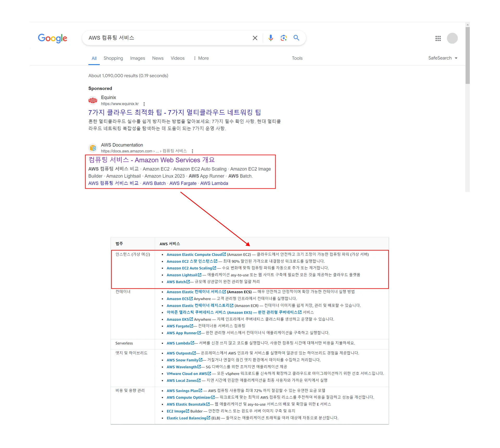The height and width of the screenshot is (448, 500).
Task: Open Equinix ad three-dot options
Action: click(144, 104)
